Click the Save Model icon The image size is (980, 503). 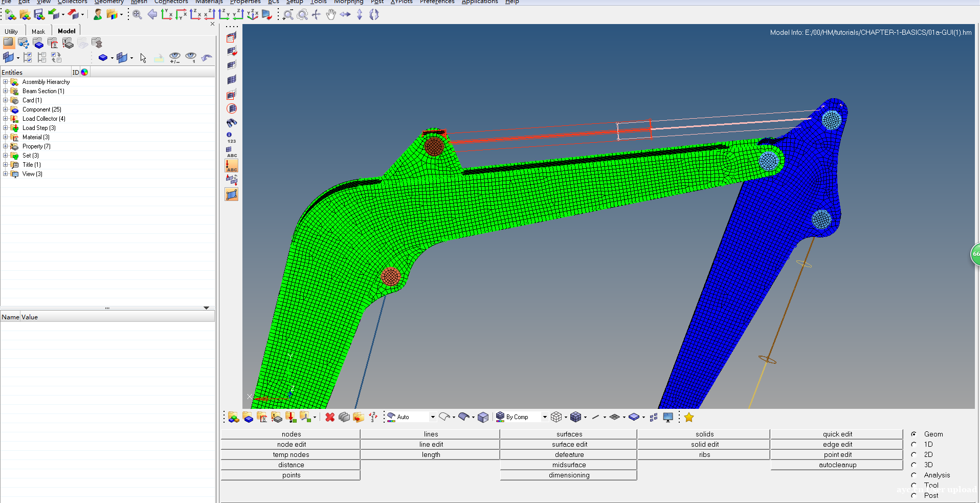[x=39, y=15]
